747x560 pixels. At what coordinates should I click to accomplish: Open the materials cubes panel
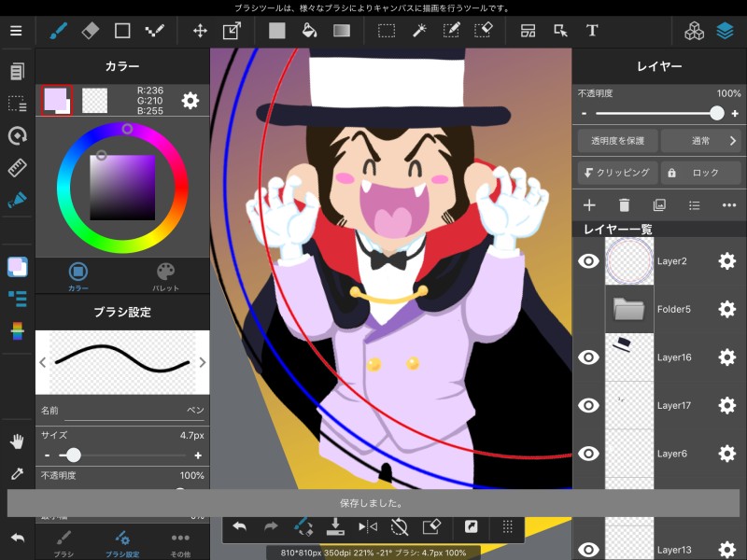point(694,31)
